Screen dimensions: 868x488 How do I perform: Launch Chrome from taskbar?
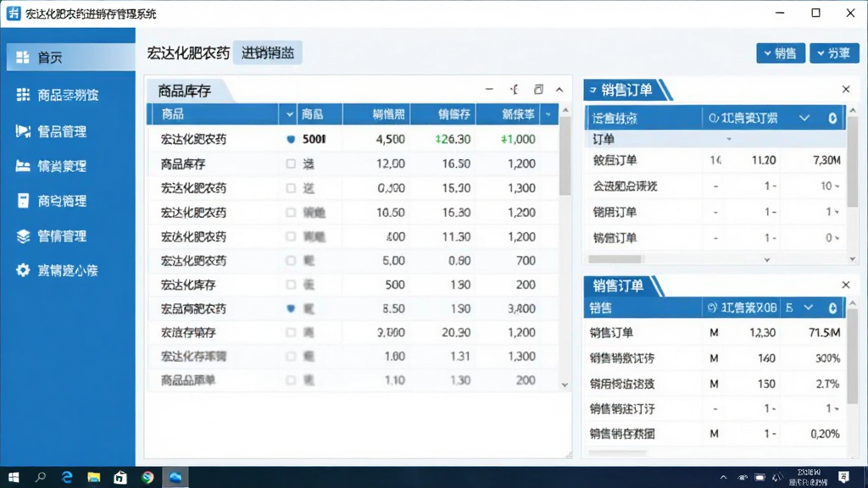tap(147, 477)
